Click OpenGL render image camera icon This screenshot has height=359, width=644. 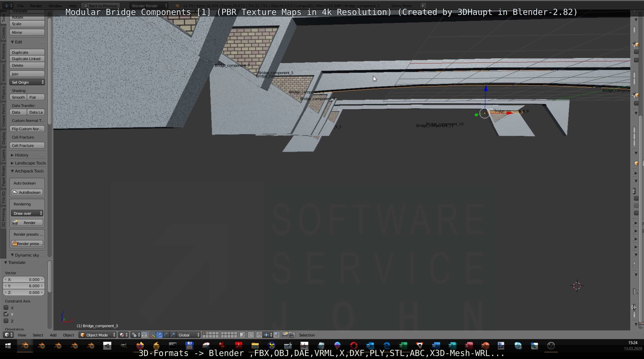click(x=285, y=335)
